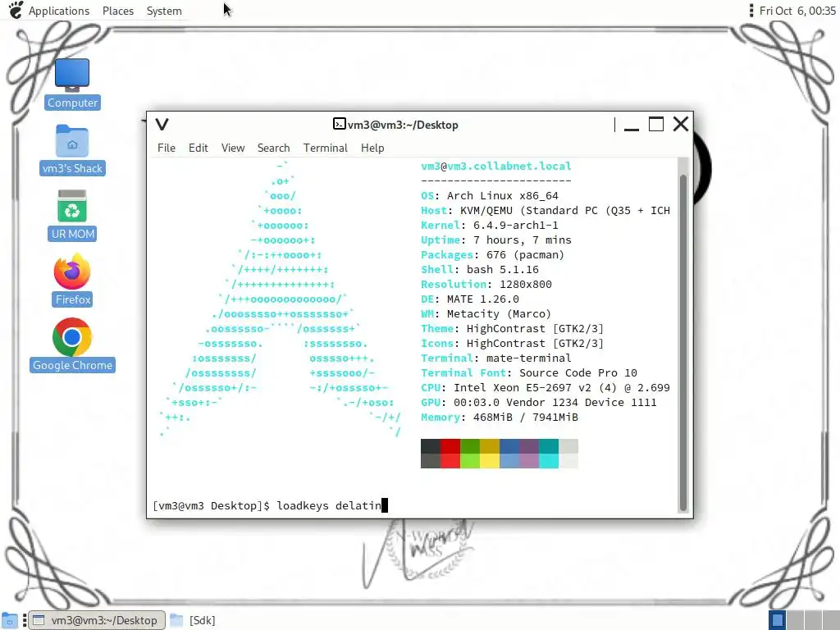Click the 'Resolution: 1280x800' line
Screen dimensions: 840x630
coord(486,285)
